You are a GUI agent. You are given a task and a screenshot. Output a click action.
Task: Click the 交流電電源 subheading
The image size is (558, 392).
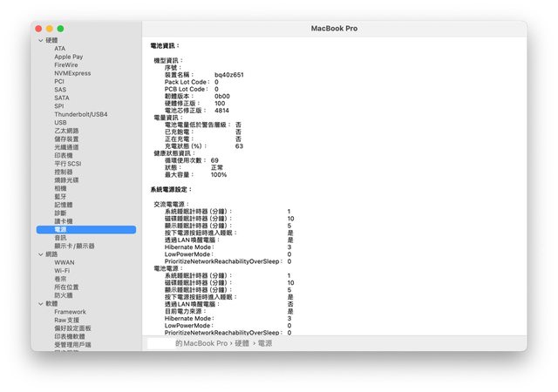click(171, 204)
